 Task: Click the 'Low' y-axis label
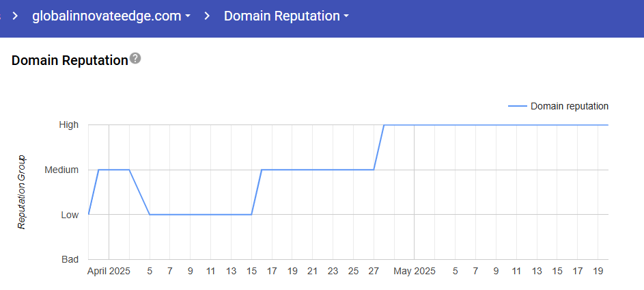70,215
